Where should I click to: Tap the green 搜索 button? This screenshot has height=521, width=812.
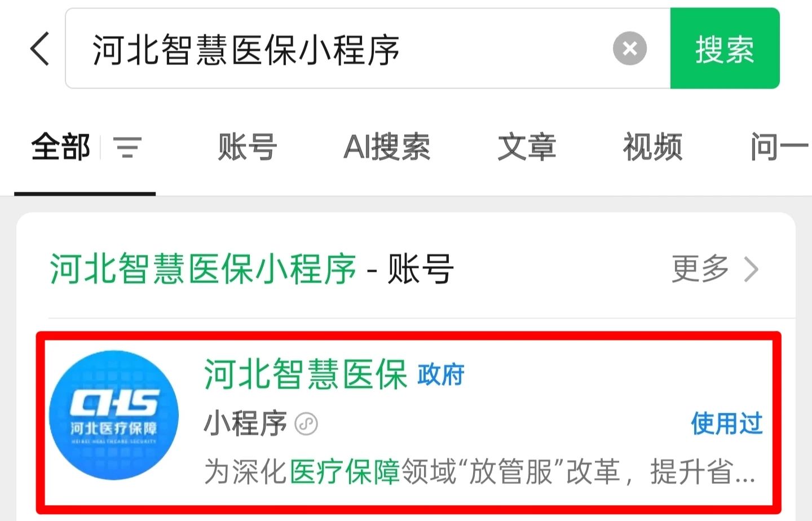725,48
